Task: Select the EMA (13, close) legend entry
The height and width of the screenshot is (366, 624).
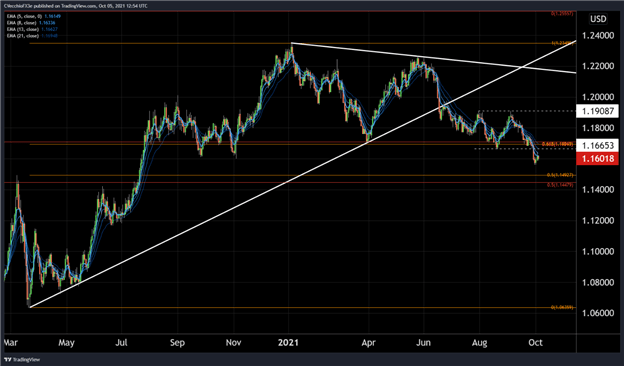Action: click(31, 29)
